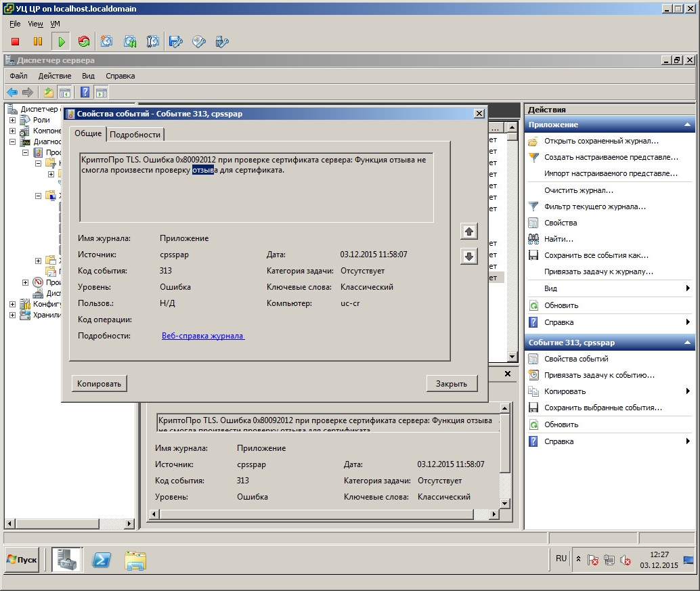Viewport: 700px width, 591px height.
Task: Click Фильтр текущего журнала action
Action: click(594, 206)
